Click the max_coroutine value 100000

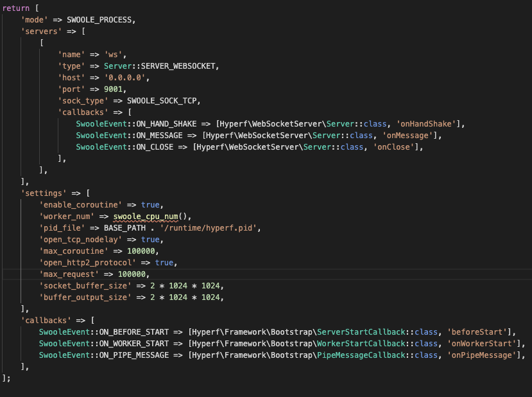[142, 251]
